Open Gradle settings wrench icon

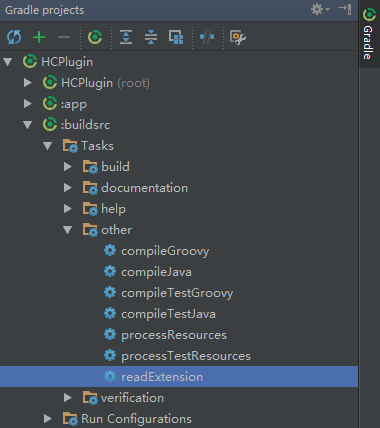click(238, 37)
